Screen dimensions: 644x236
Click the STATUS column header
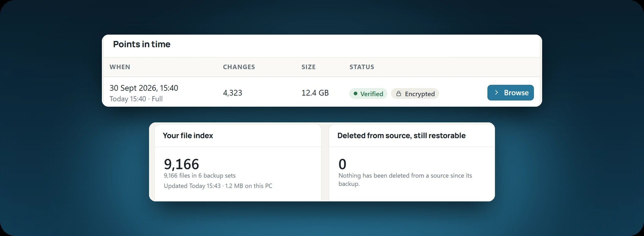point(362,67)
